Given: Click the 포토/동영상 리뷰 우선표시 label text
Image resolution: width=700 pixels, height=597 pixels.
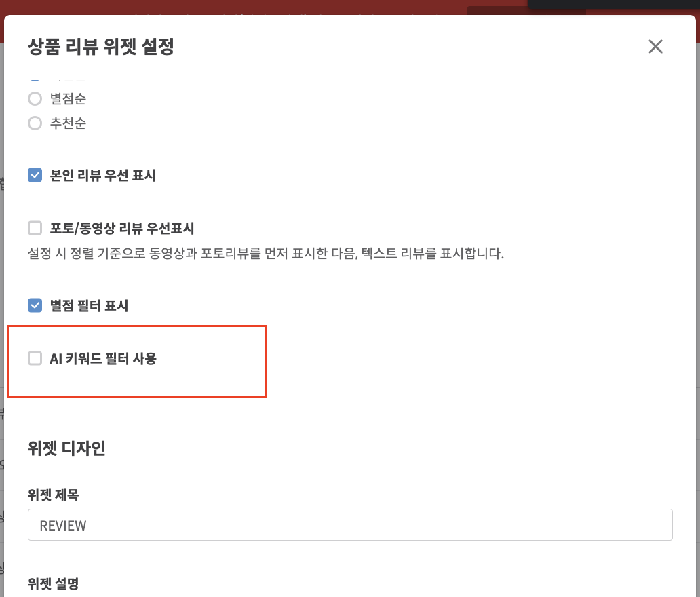Looking at the screenshot, I should (x=122, y=228).
